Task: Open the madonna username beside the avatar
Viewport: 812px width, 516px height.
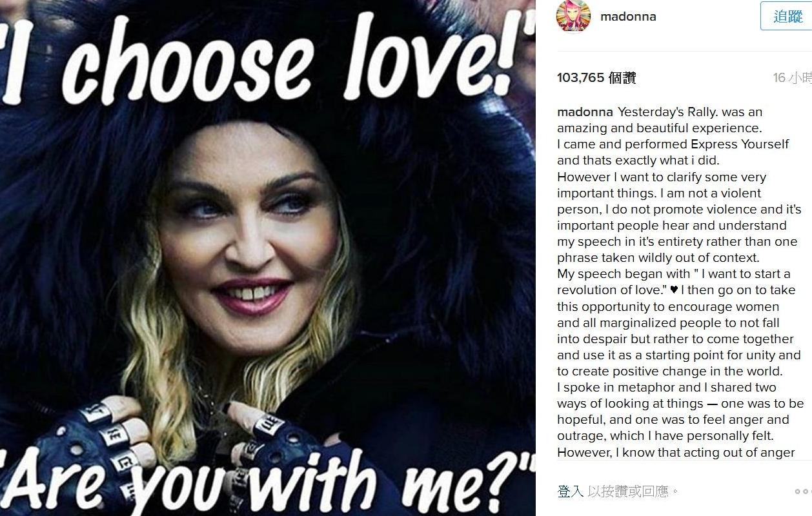Action: [628, 17]
